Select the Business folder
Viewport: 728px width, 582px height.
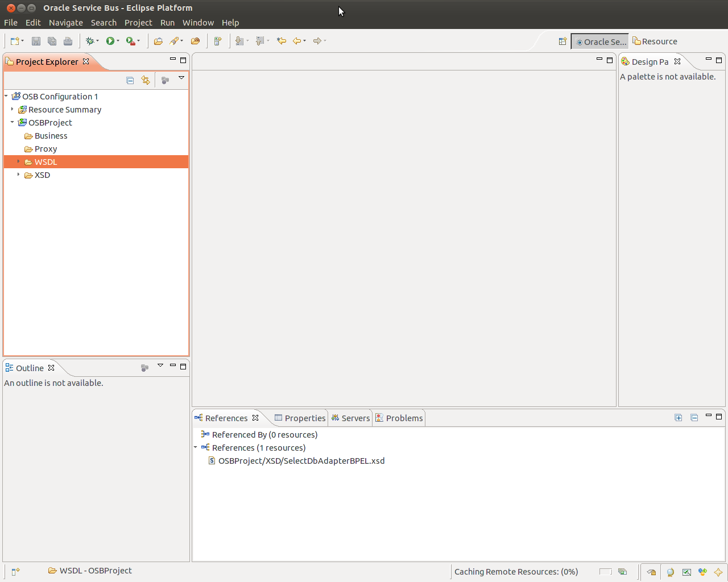click(51, 136)
